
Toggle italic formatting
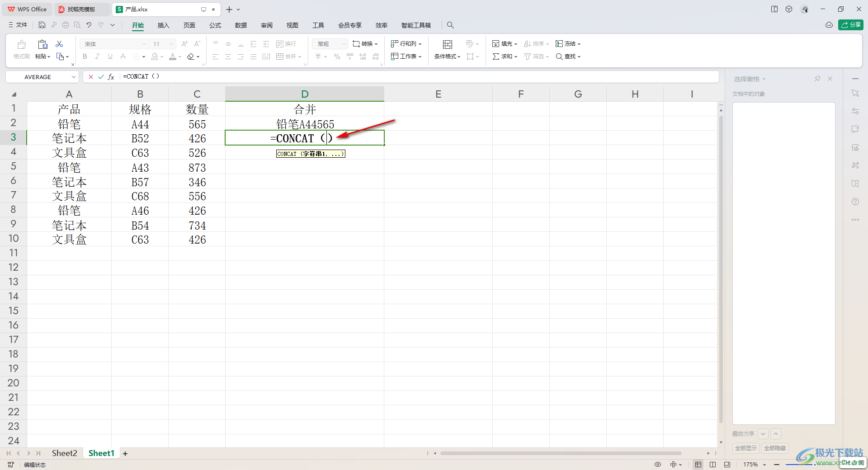click(97, 56)
